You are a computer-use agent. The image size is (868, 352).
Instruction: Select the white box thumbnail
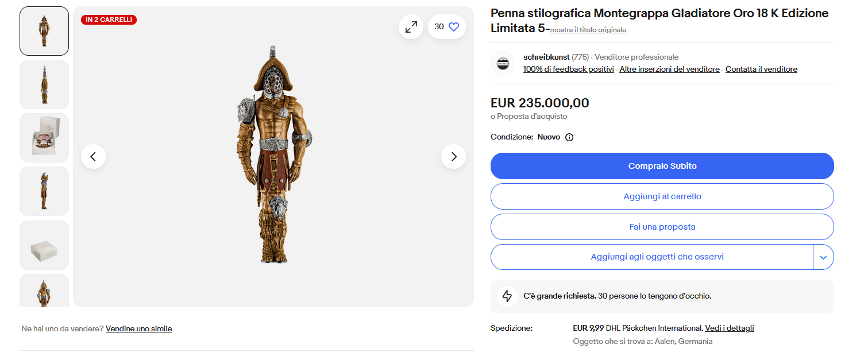coord(44,245)
